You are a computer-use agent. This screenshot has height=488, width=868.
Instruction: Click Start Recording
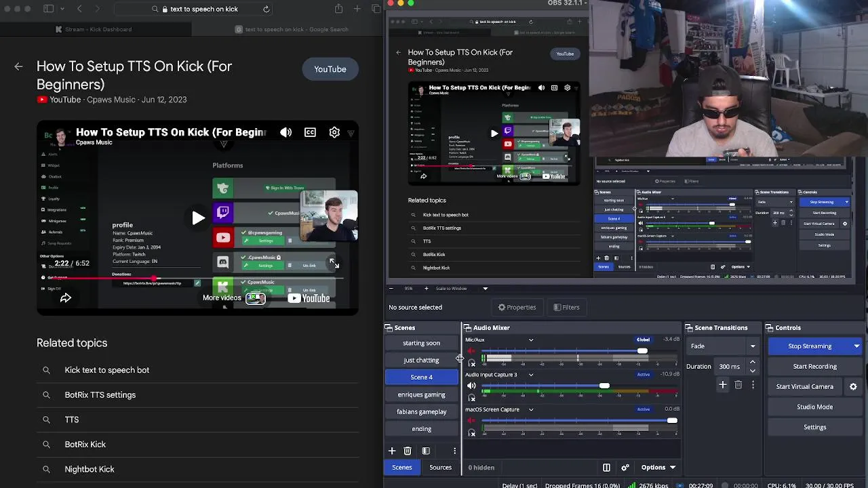(x=814, y=366)
